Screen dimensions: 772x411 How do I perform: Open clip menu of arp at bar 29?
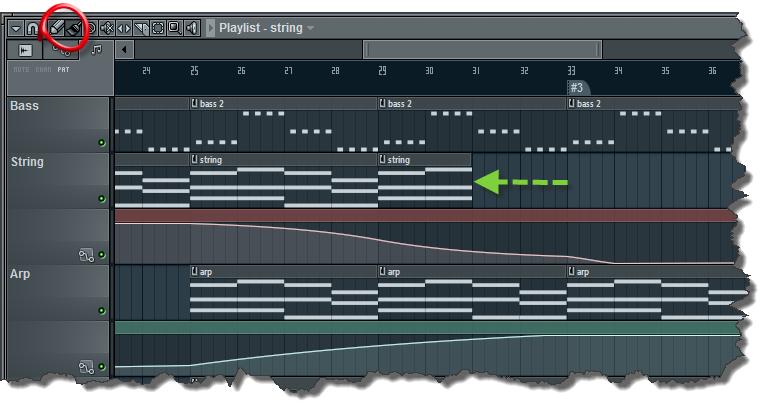point(383,272)
